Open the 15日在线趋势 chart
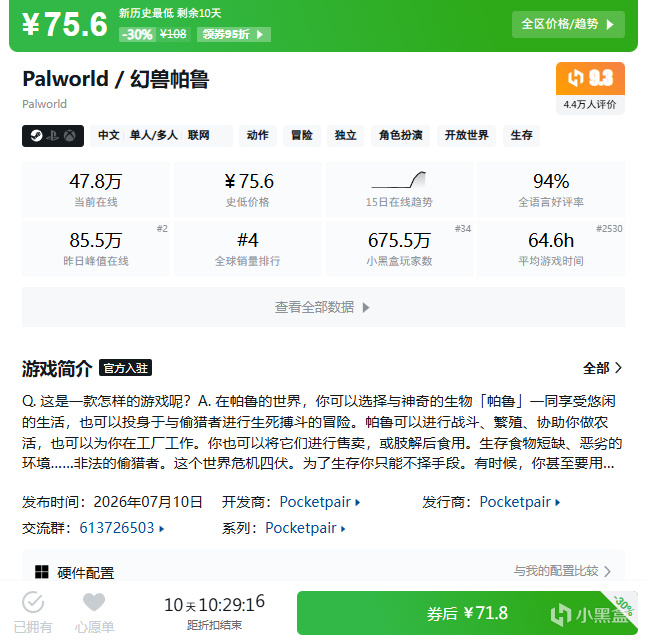Screen dimensions: 647x642 (399, 189)
